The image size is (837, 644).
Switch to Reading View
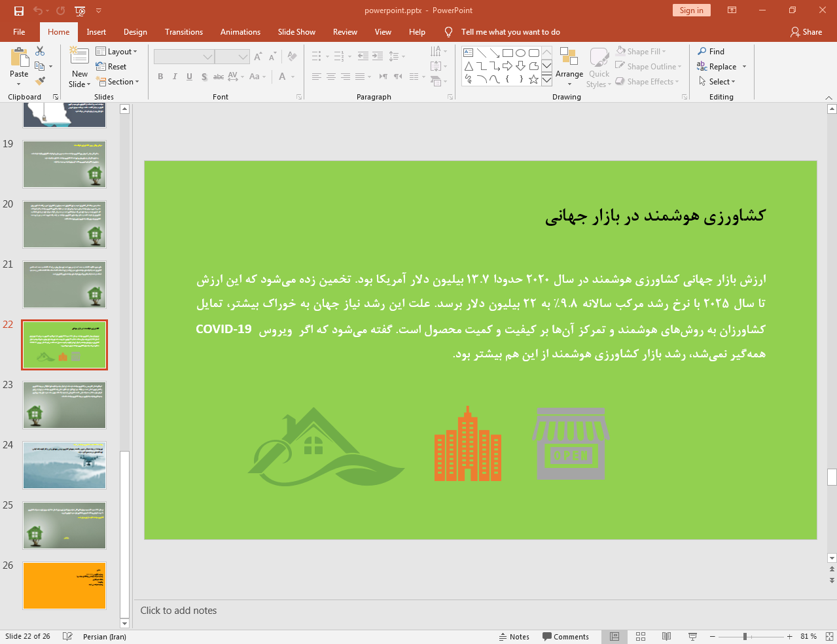tap(666, 636)
